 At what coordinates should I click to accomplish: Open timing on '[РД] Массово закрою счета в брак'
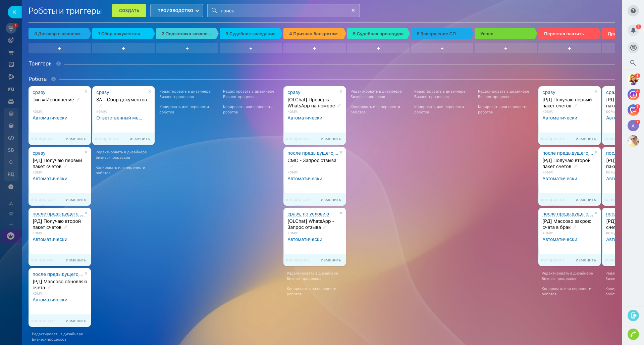(x=568, y=214)
